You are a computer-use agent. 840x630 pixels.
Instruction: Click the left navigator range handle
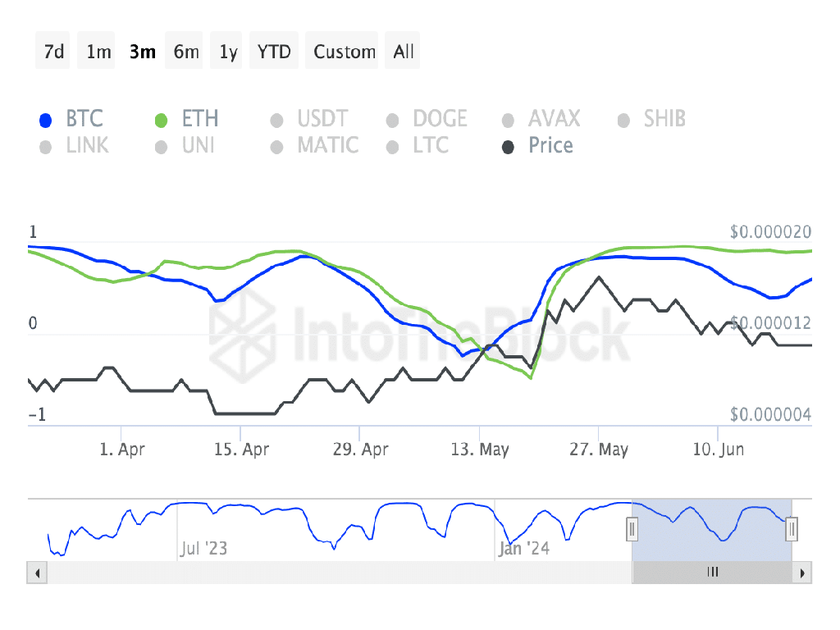click(x=632, y=529)
